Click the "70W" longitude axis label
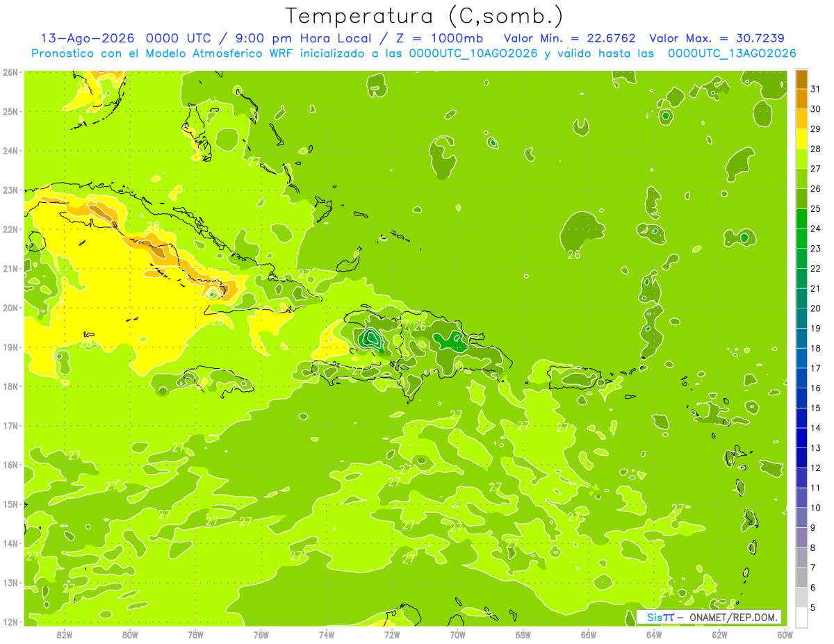This screenshot has height=644, width=834. point(457,634)
